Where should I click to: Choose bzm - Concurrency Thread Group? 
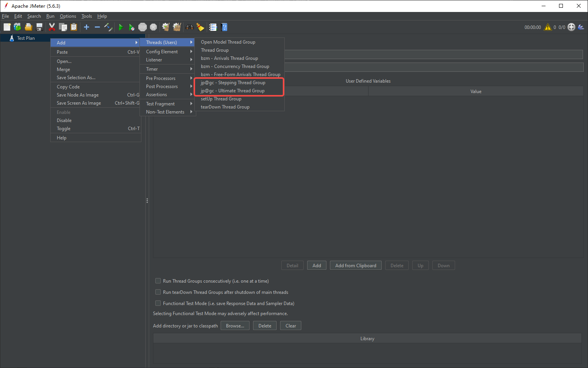point(240,66)
